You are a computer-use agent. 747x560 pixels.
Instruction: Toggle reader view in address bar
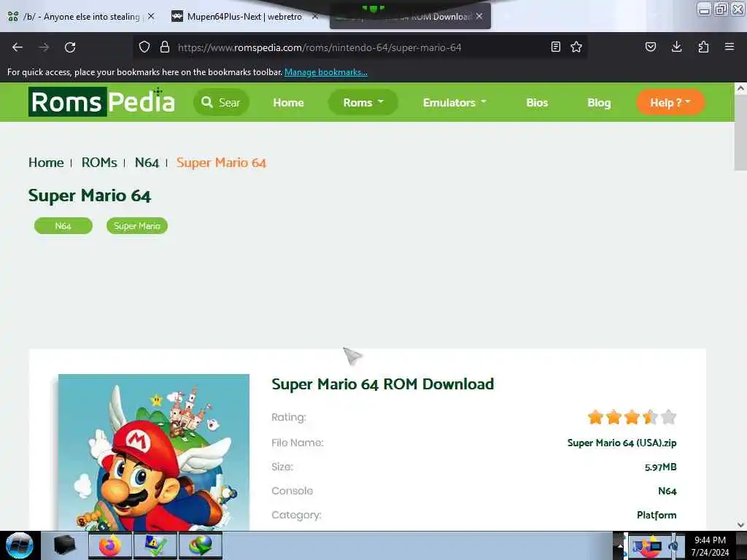555,47
